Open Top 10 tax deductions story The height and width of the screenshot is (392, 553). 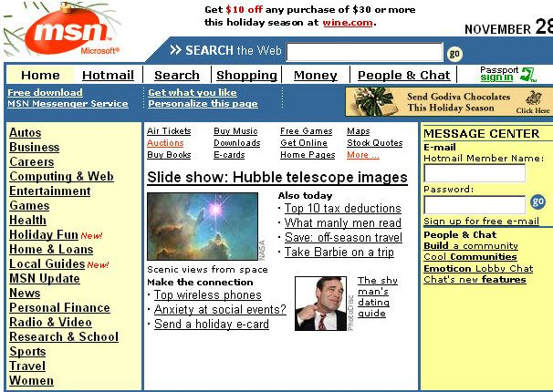(x=343, y=208)
